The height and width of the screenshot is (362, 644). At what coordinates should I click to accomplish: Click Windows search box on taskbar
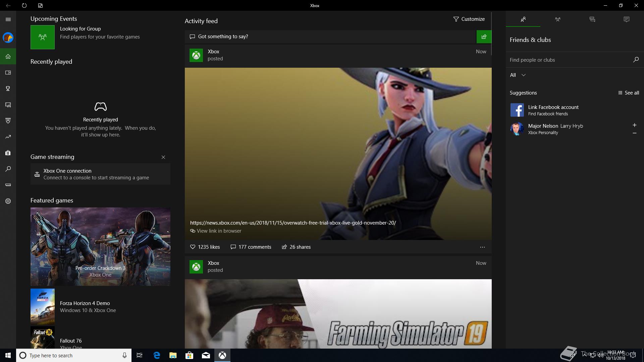74,355
